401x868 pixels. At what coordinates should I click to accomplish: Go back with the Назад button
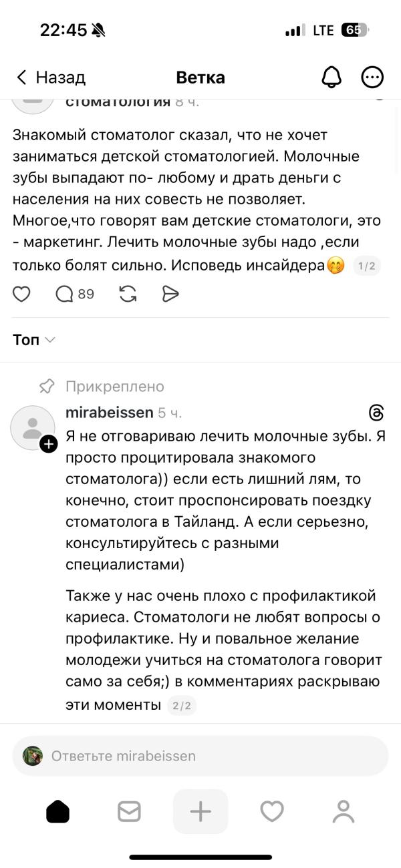49,77
